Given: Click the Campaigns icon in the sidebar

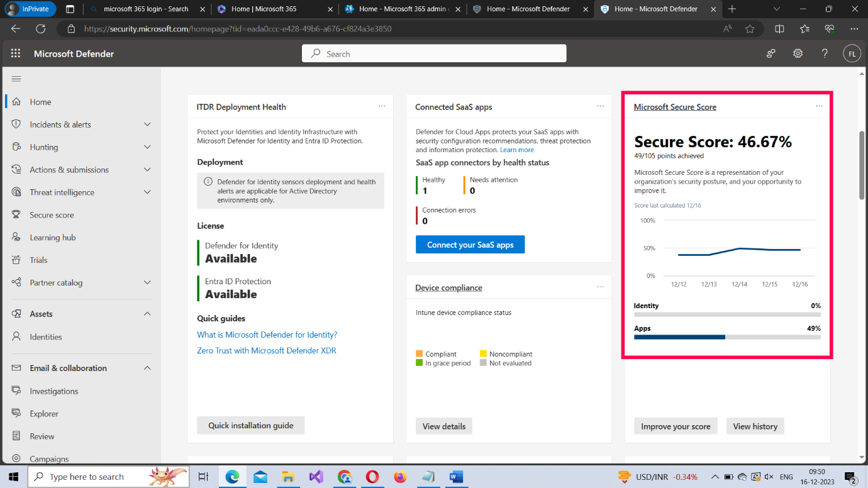Looking at the screenshot, I should pos(16,458).
